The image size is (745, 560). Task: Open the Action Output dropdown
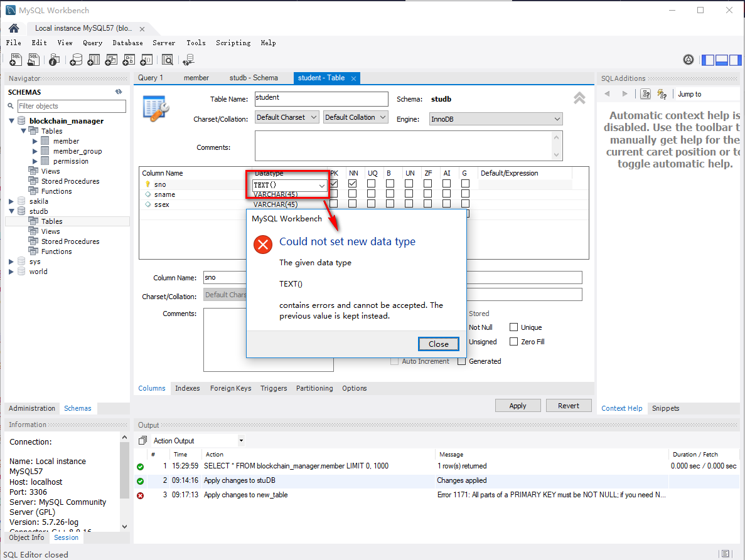pos(241,440)
